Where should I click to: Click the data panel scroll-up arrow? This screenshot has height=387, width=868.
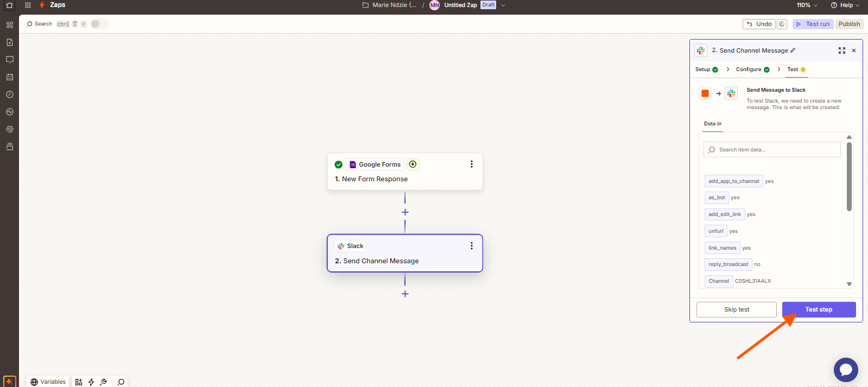[x=849, y=137]
